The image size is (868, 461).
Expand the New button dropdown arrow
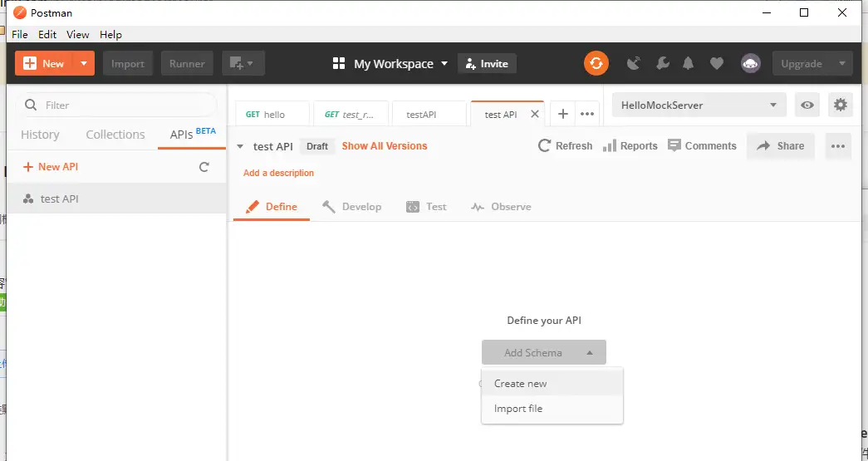[84, 63]
